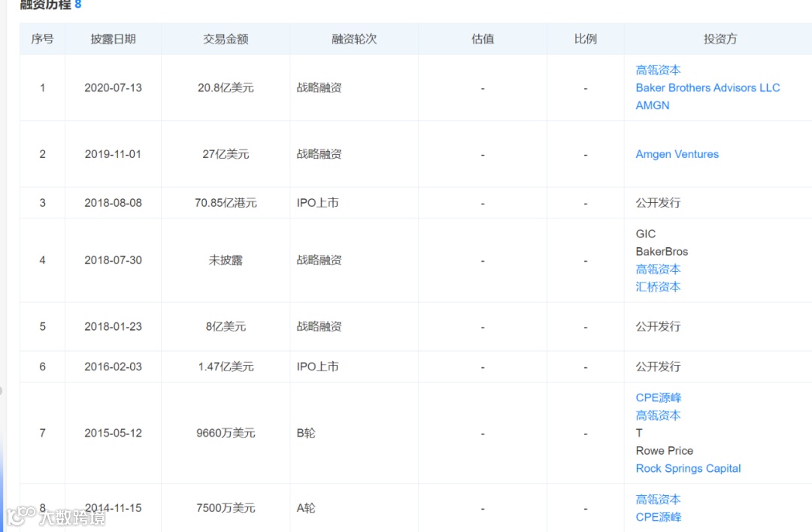
Task: Open CPE源峰 link in the A轮 row
Action: pos(658,517)
